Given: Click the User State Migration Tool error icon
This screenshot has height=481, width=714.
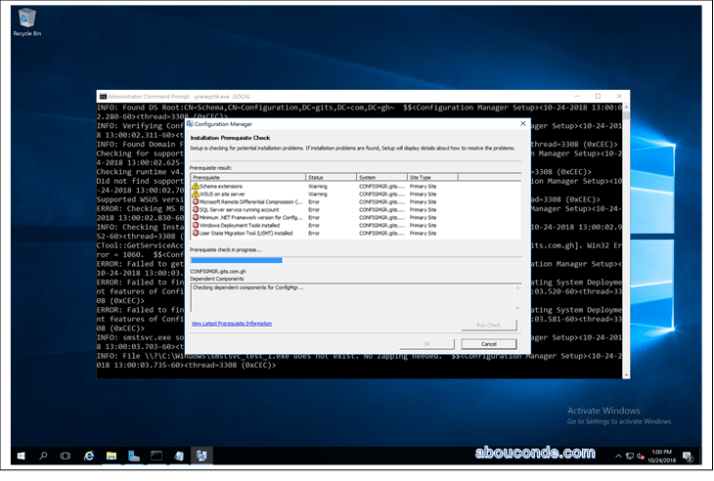Looking at the screenshot, I should (x=195, y=232).
